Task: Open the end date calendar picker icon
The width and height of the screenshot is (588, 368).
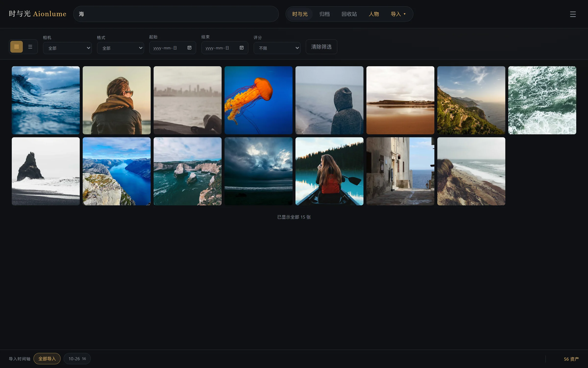Action: [242, 48]
